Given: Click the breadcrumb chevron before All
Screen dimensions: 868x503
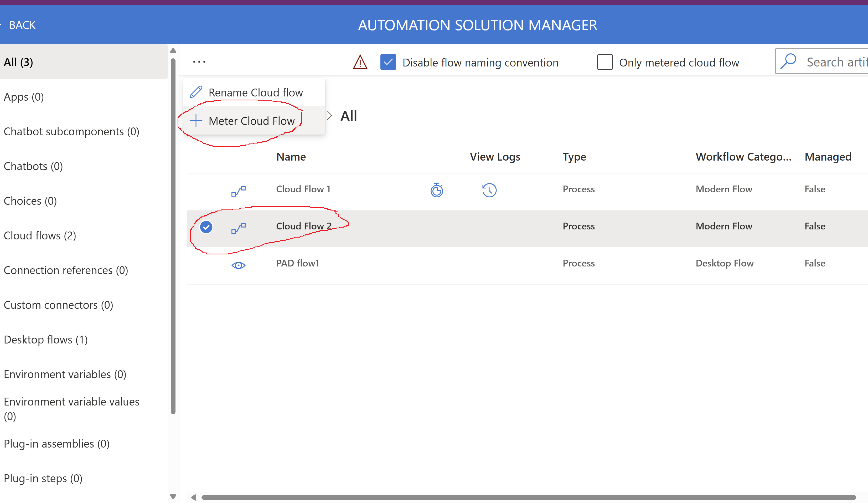Looking at the screenshot, I should click(330, 115).
